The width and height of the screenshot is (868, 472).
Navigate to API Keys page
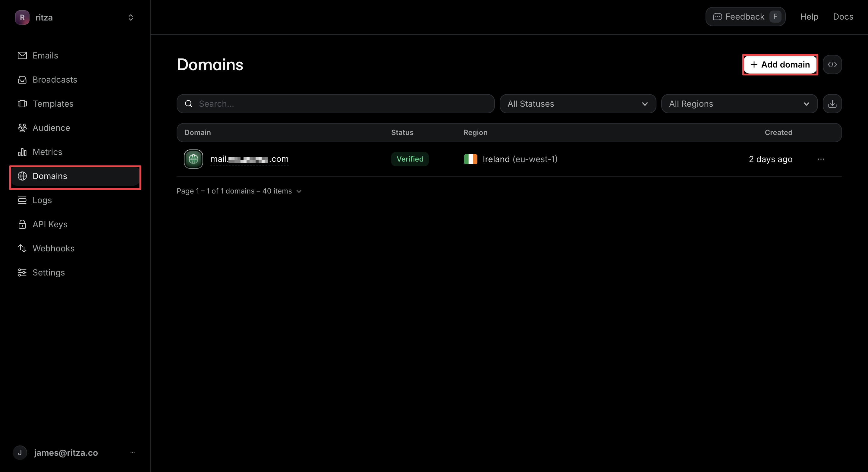[50, 224]
